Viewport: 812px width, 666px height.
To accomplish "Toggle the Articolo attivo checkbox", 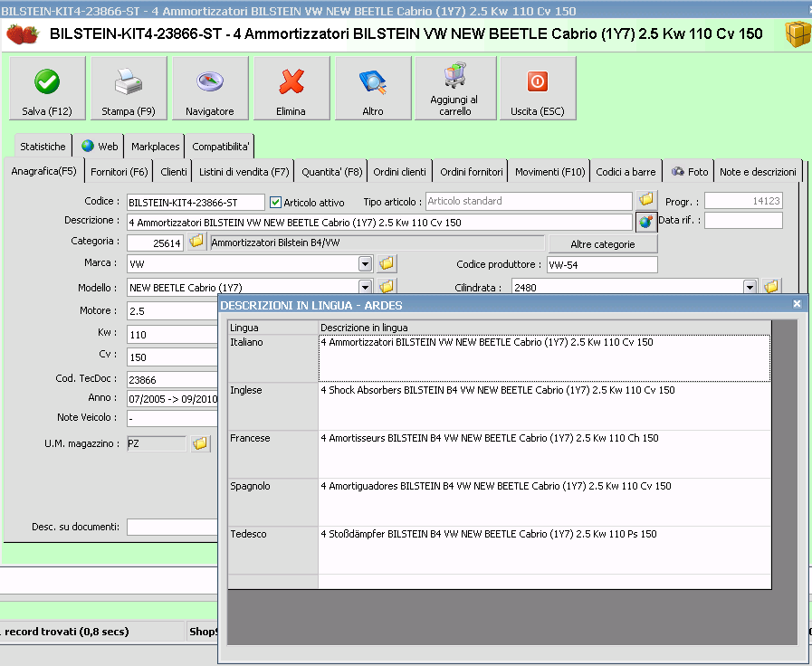I will pos(275,203).
